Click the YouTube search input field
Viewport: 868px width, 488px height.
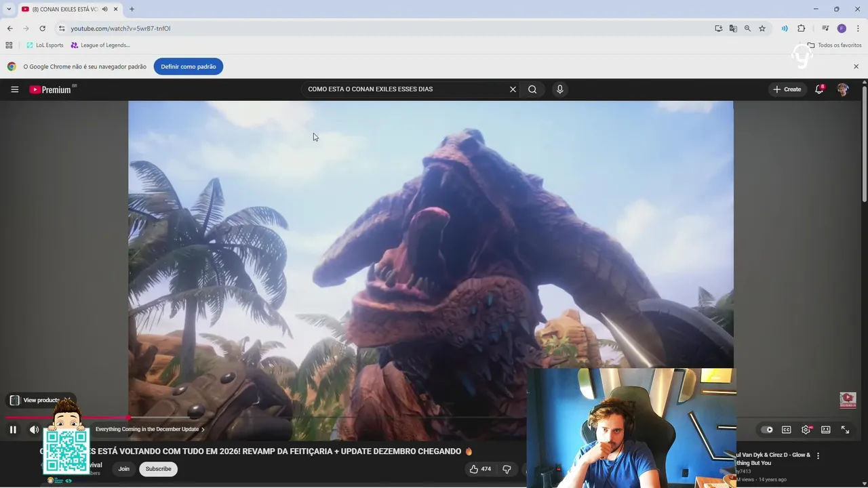pyautogui.click(x=406, y=89)
